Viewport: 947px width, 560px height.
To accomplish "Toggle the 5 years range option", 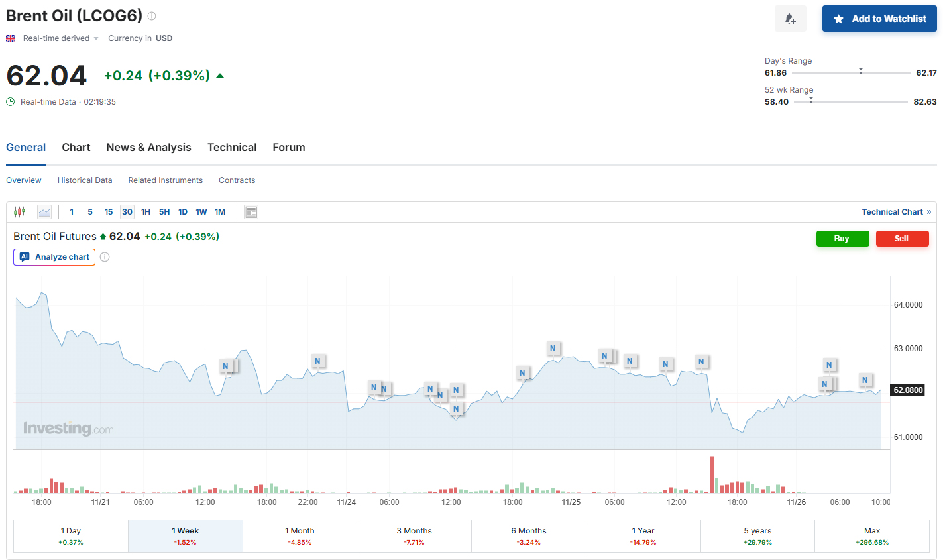I will click(x=757, y=535).
